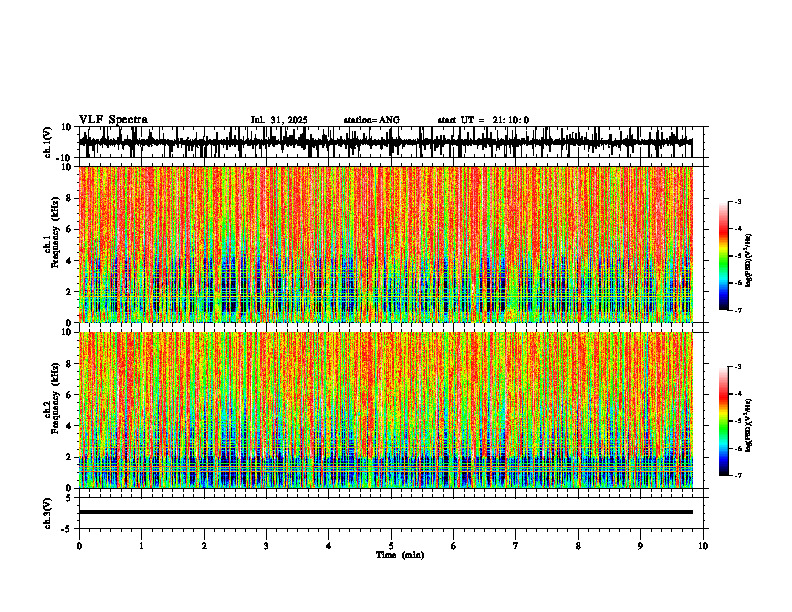This screenshot has height=612, width=792.
Task: Click time axis tick label '9'
Action: click(x=640, y=546)
